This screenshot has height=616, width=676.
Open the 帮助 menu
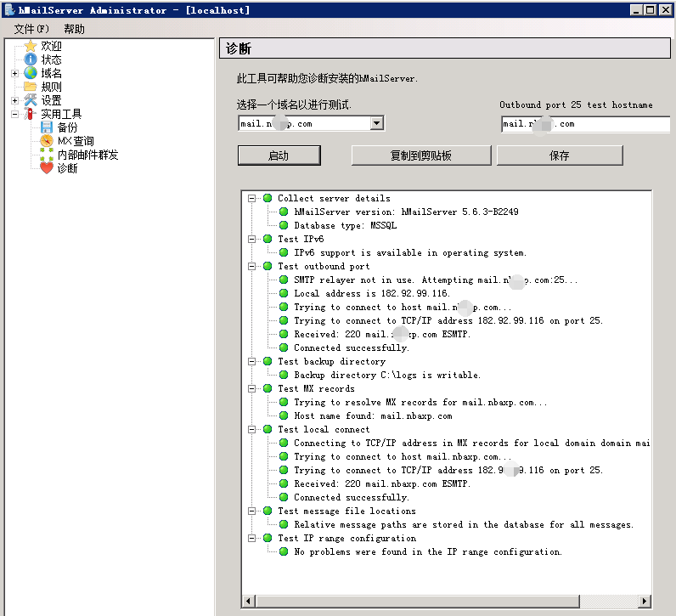click(x=74, y=29)
